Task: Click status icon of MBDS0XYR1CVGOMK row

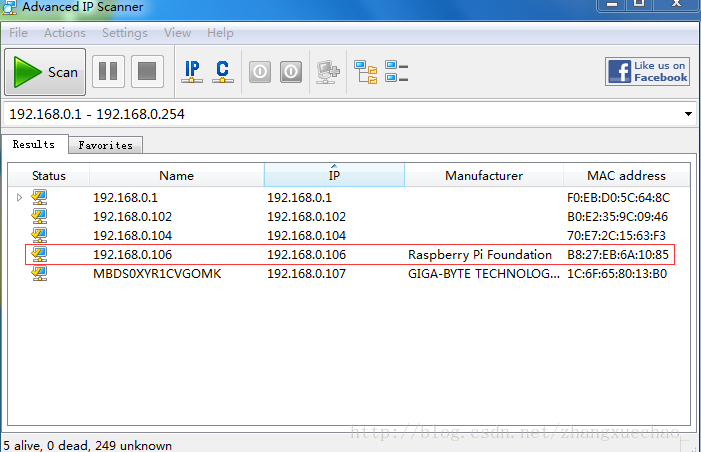Action: click(39, 273)
